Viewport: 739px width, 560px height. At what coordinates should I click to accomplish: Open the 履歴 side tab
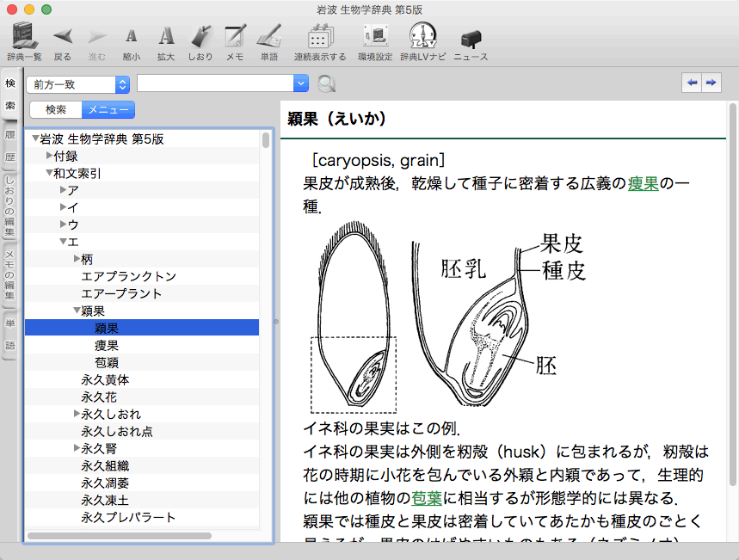point(10,146)
